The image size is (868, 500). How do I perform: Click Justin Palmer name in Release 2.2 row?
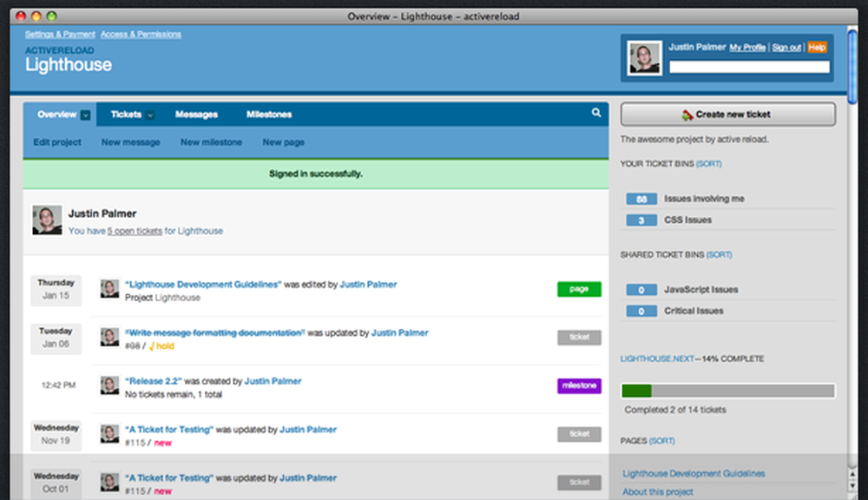tap(273, 381)
